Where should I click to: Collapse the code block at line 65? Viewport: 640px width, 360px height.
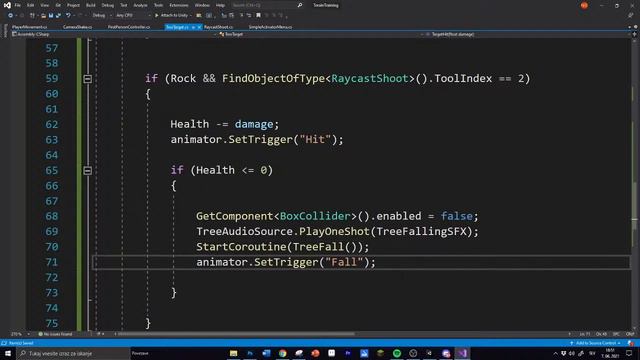point(87,171)
